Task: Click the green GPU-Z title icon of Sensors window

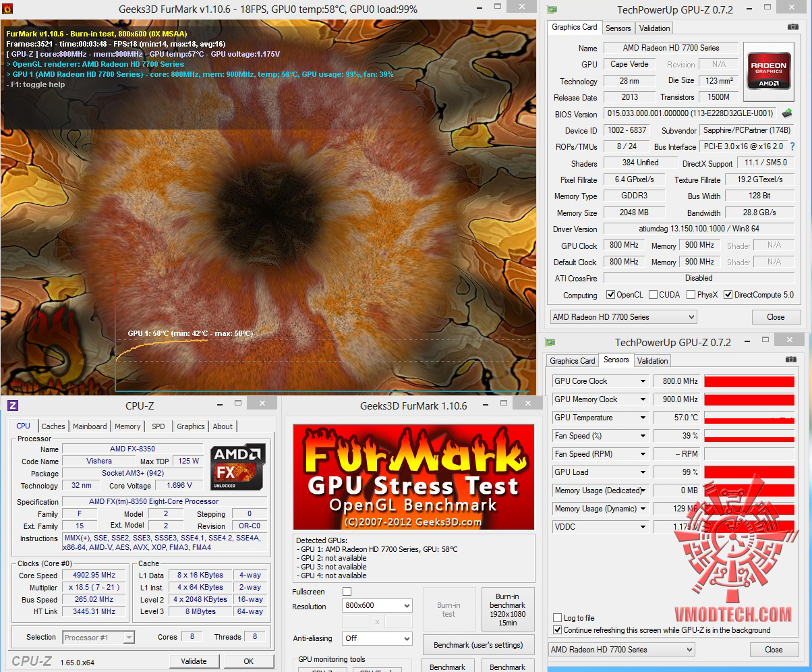Action: pyautogui.click(x=550, y=342)
